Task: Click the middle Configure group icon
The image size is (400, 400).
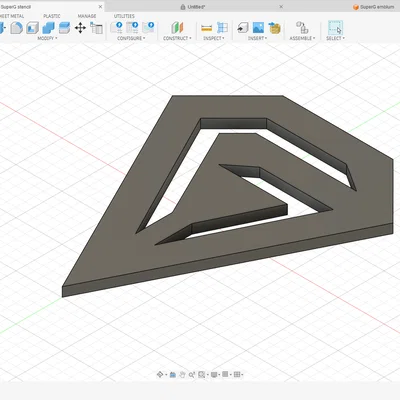Action: [x=132, y=27]
